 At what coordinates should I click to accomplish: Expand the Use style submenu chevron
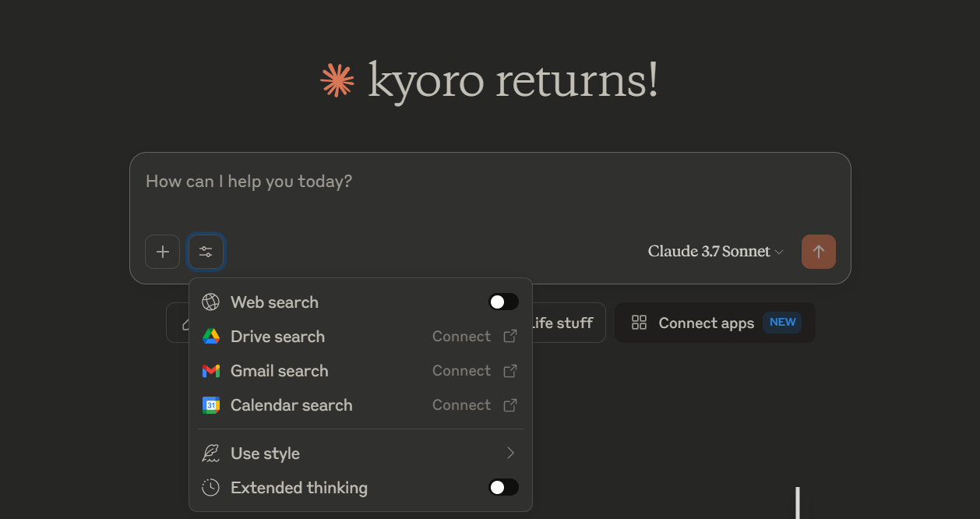(x=510, y=454)
